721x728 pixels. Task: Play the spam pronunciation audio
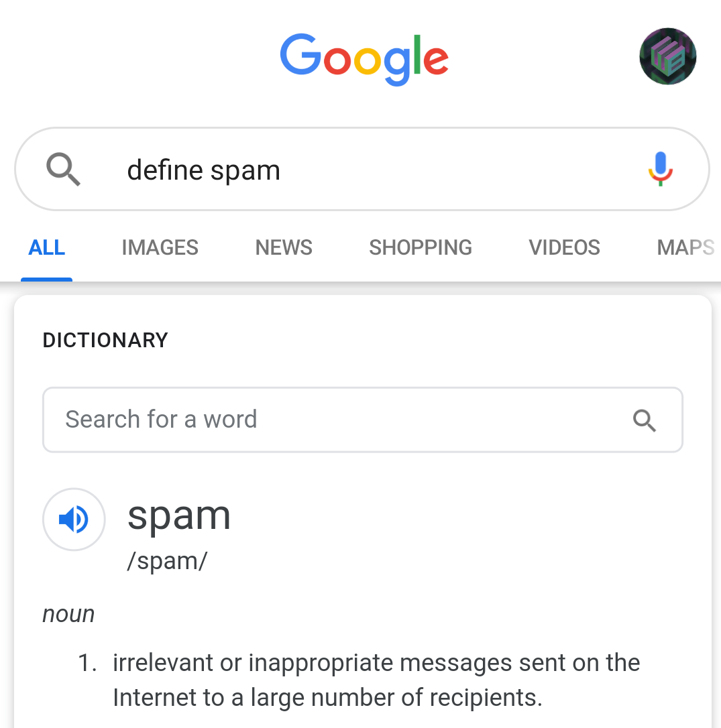[74, 519]
